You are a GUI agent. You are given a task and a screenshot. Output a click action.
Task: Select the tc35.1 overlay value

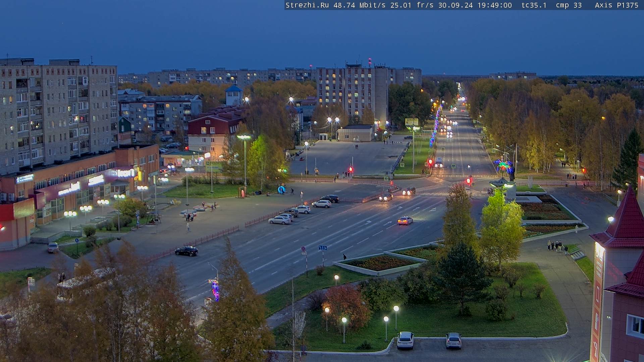point(534,5)
